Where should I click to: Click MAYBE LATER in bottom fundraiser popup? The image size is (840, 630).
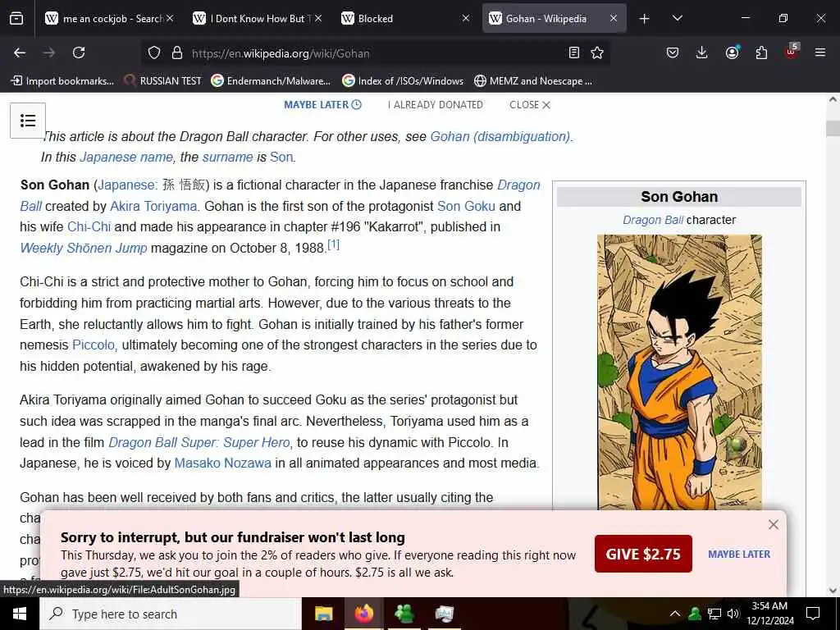tap(739, 555)
